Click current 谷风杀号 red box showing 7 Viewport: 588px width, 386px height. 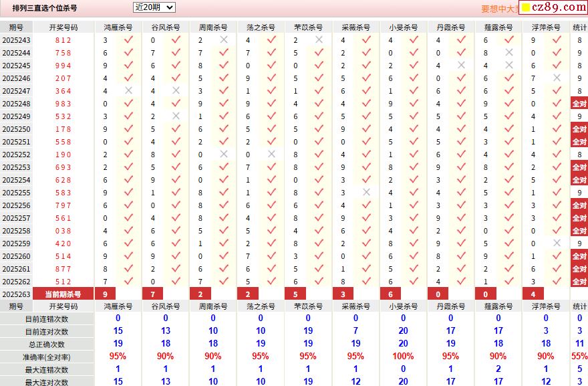pyautogui.click(x=152, y=294)
